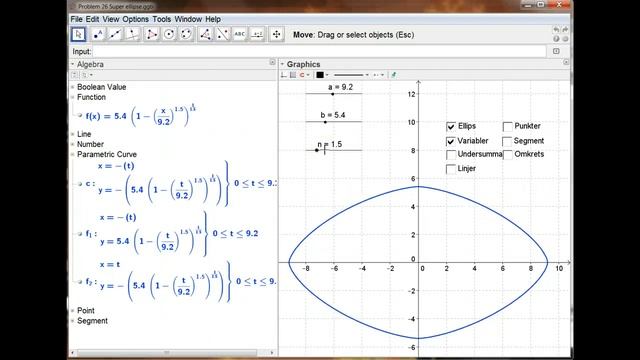Open the Help menu
640x360 pixels.
pos(213,19)
